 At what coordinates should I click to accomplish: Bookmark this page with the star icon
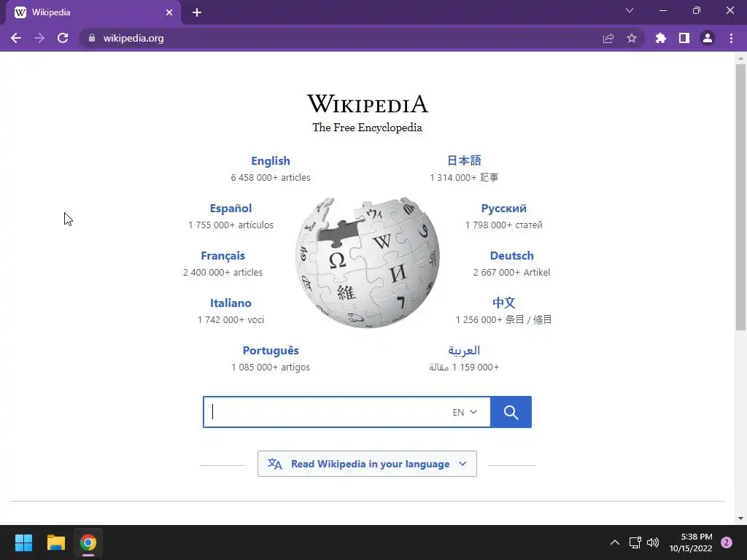[632, 38]
